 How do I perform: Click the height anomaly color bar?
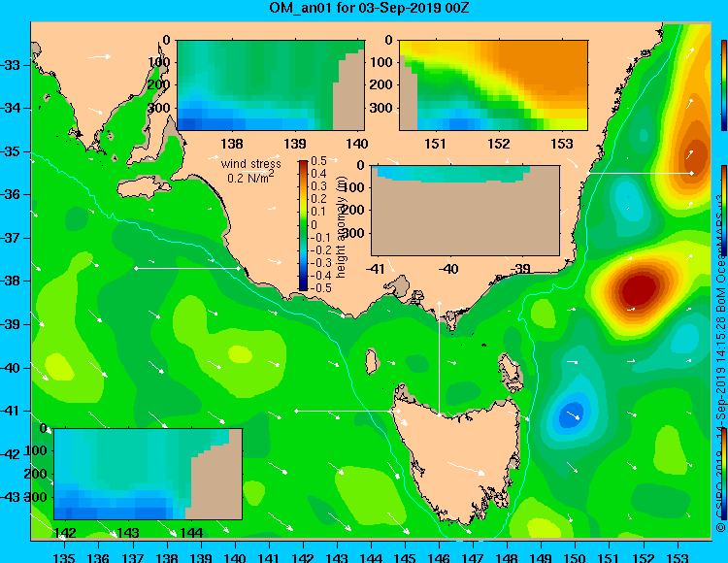303,225
